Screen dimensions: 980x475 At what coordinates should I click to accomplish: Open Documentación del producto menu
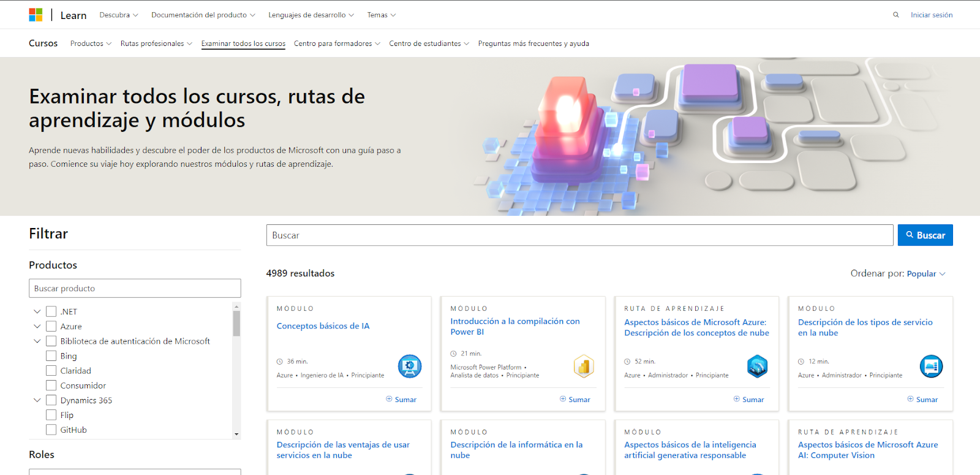(x=203, y=15)
